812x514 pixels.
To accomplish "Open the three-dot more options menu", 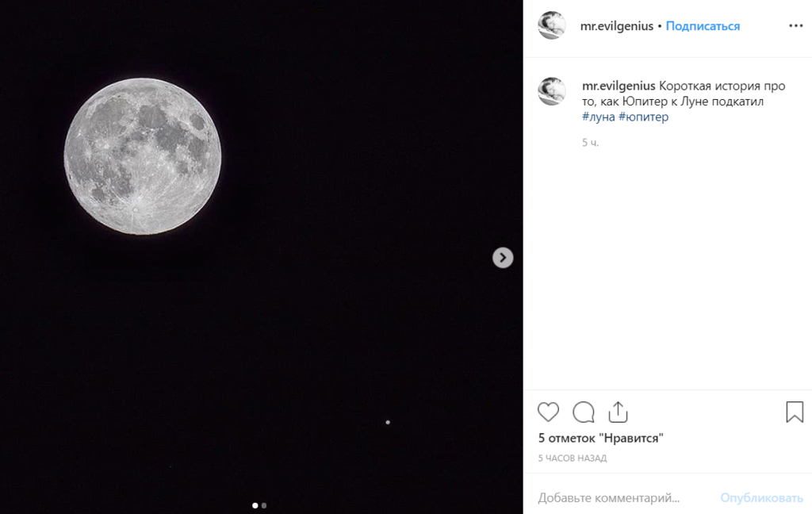I will 795,26.
